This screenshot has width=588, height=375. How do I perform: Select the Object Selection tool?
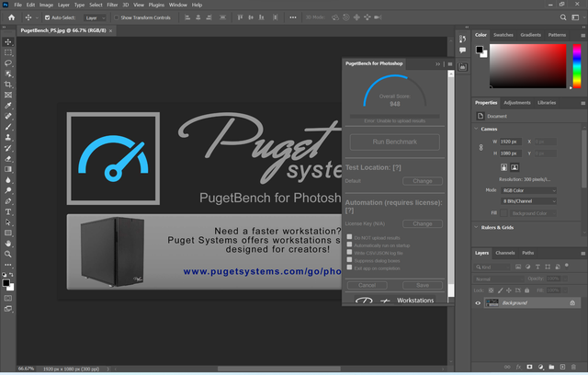[8, 74]
